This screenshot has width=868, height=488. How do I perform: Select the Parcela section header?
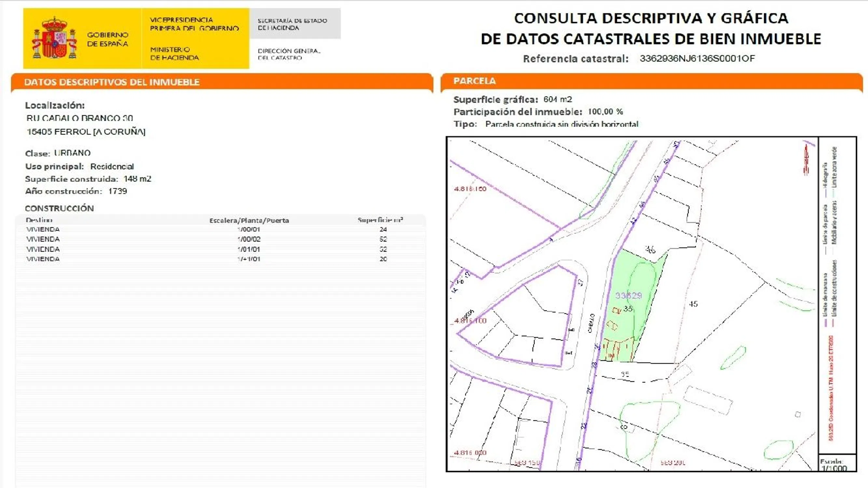(475, 81)
